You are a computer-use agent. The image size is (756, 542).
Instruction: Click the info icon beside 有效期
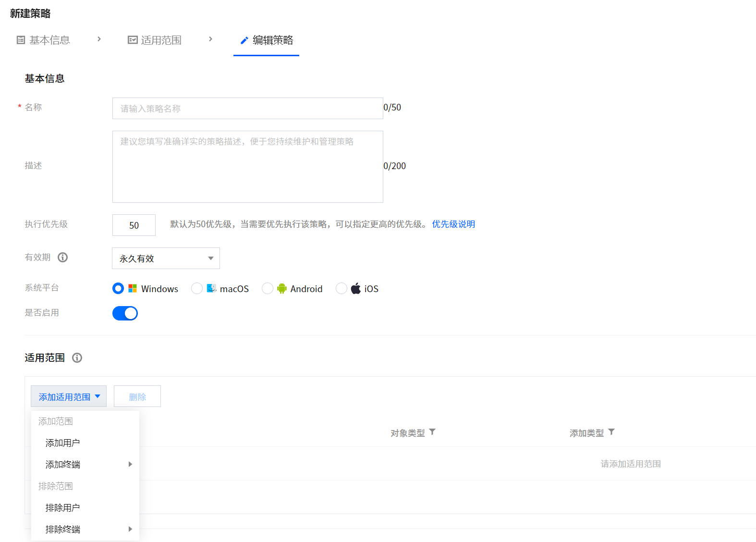(x=62, y=258)
